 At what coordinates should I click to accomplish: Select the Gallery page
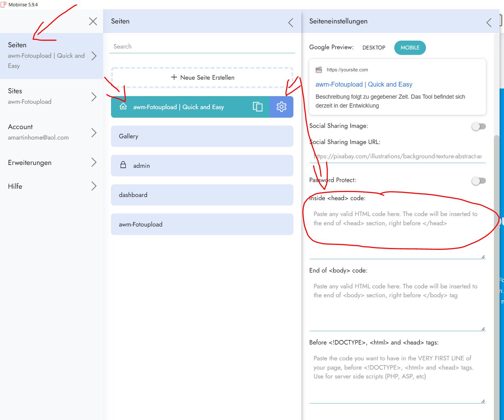point(202,136)
